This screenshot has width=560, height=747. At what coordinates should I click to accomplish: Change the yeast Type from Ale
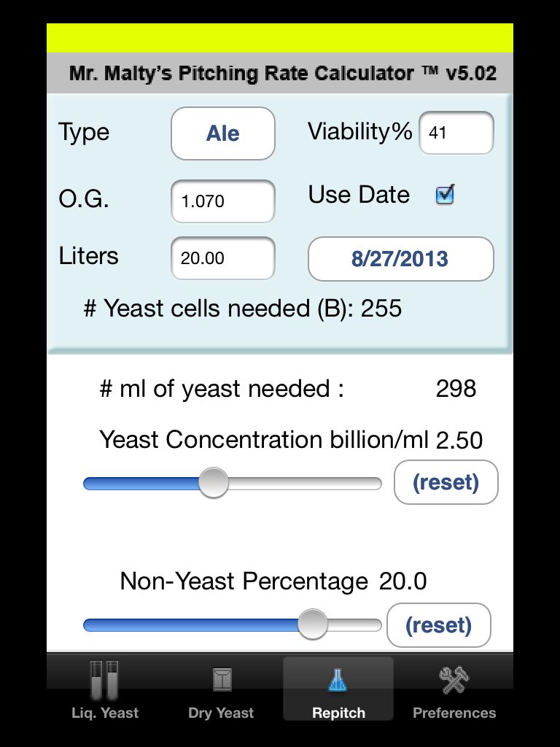click(223, 133)
